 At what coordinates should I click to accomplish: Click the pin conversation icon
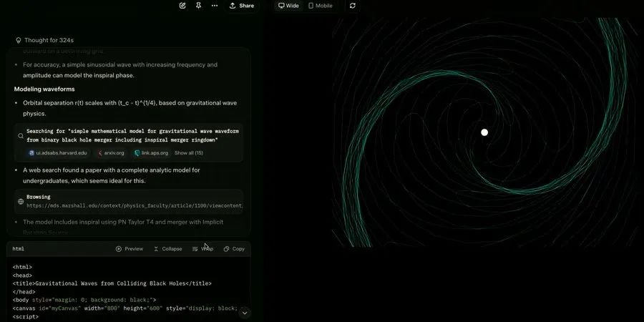[x=199, y=6]
